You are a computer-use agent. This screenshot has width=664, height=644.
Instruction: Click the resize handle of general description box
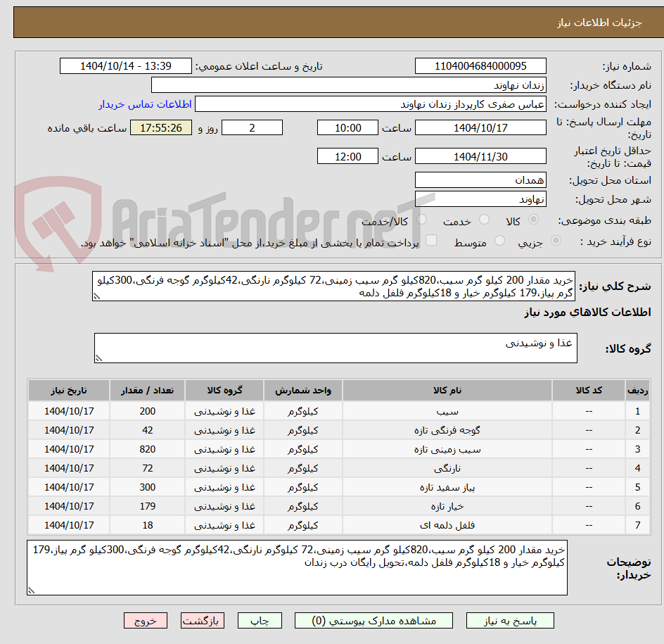96,296
